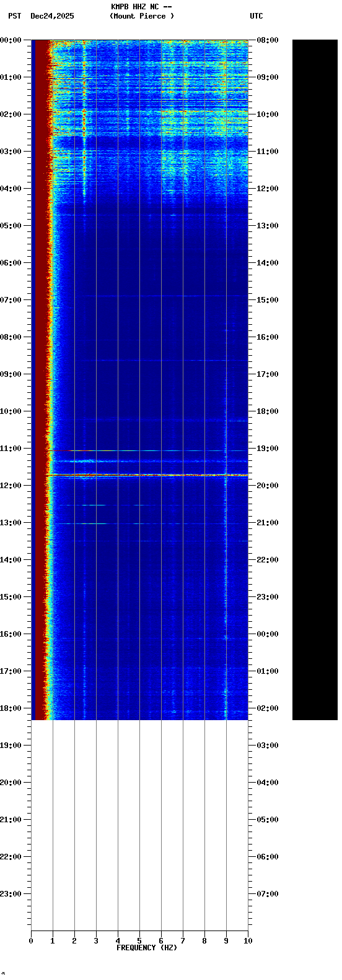Viewport: 342px width, 980px height.
Task: Click the UTC '08:00' time label
Action: [268, 40]
